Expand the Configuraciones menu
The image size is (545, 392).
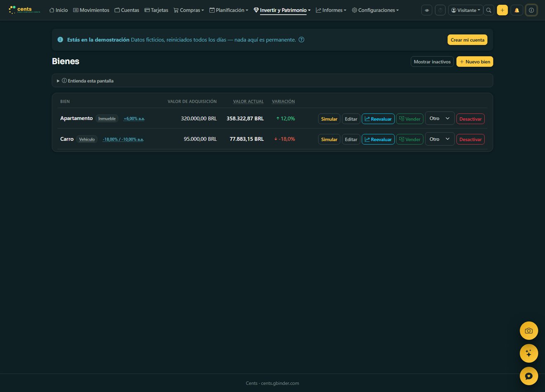coord(375,10)
